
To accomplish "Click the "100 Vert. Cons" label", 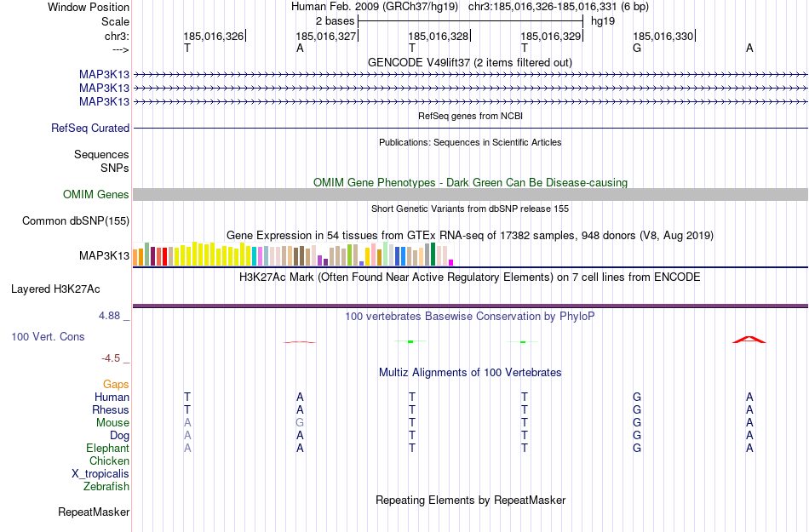I will [x=48, y=336].
